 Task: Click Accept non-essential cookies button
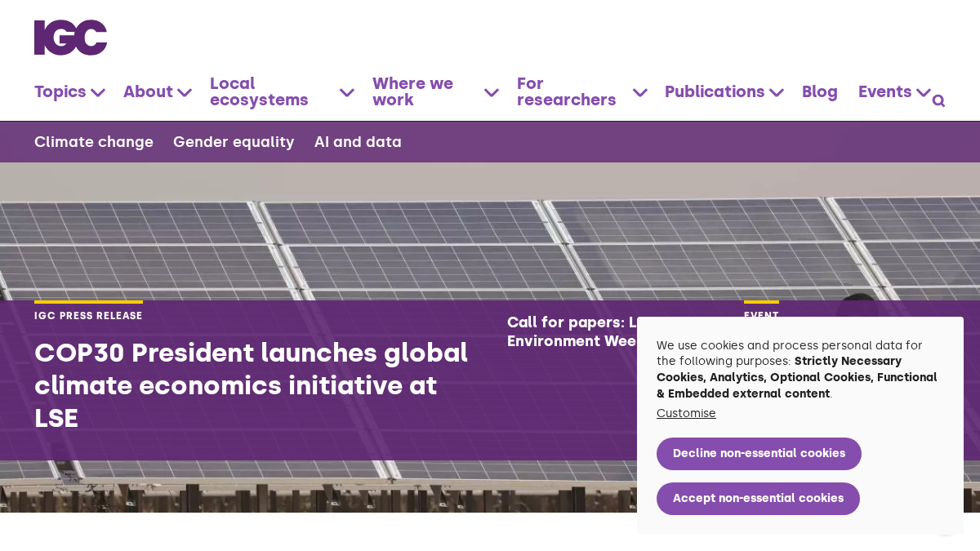click(758, 499)
